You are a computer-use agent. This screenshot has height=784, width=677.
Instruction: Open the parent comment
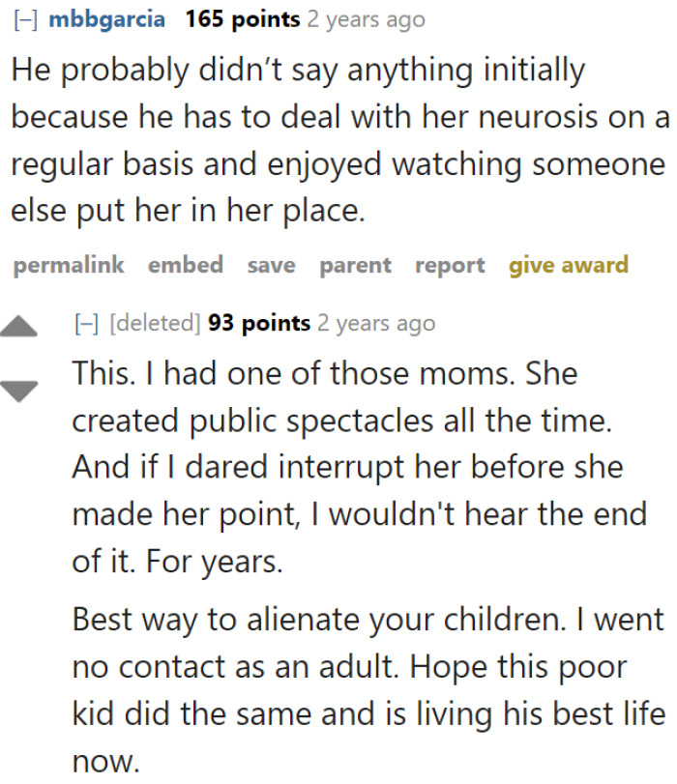click(x=355, y=265)
